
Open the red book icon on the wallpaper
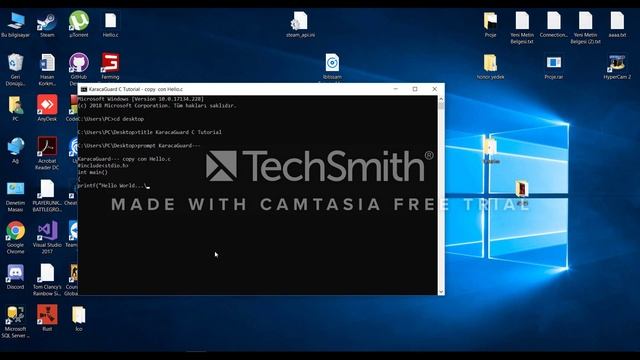522,192
